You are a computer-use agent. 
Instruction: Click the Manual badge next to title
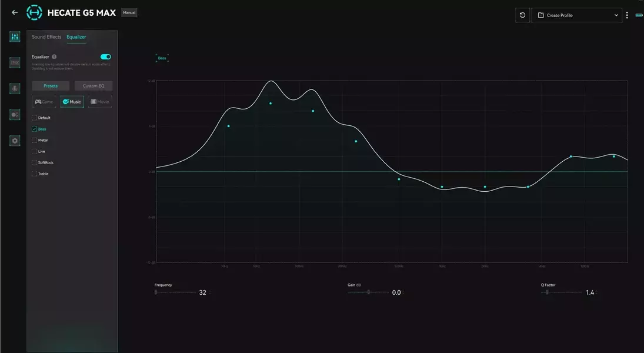tap(129, 13)
